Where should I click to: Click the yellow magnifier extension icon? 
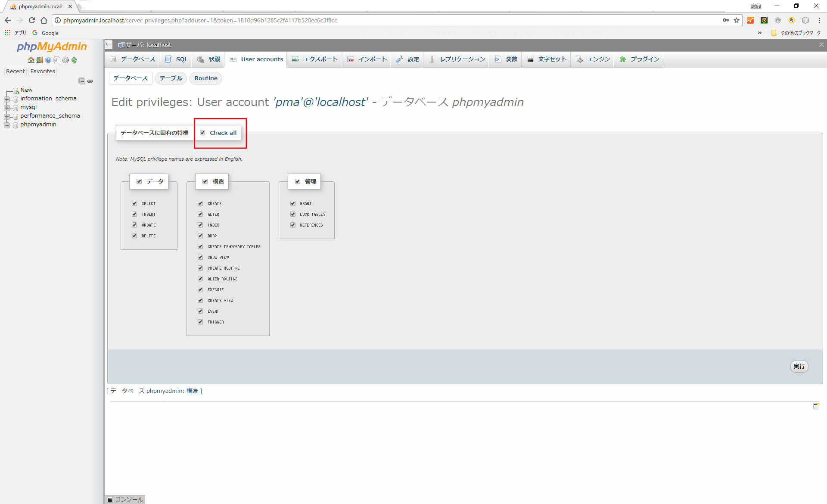[792, 20]
